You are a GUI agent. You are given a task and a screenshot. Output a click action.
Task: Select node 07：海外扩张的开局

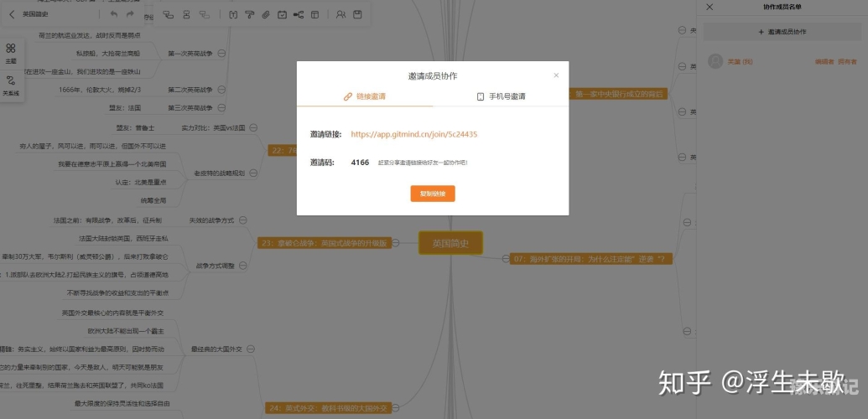pyautogui.click(x=590, y=258)
